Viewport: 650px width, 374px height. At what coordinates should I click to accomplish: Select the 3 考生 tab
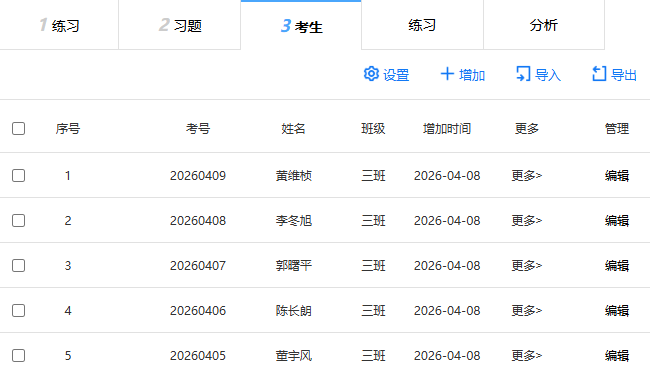301,25
